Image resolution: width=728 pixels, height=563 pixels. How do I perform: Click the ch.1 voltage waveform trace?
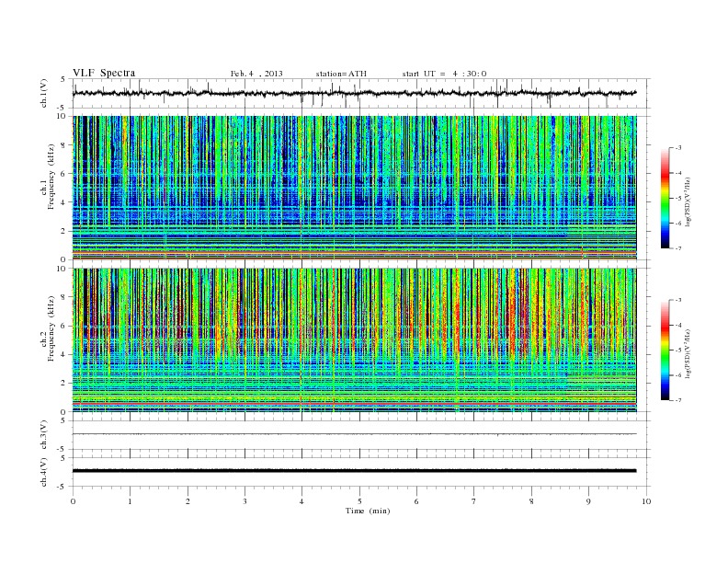[354, 93]
